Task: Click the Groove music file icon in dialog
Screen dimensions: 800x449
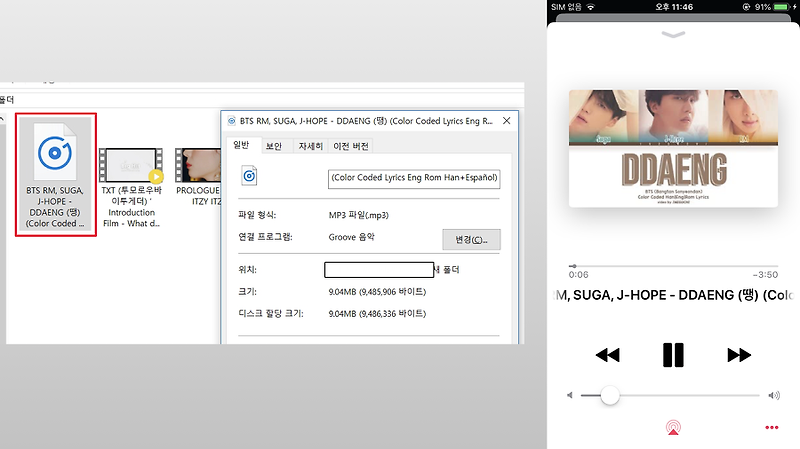Action: [x=249, y=176]
